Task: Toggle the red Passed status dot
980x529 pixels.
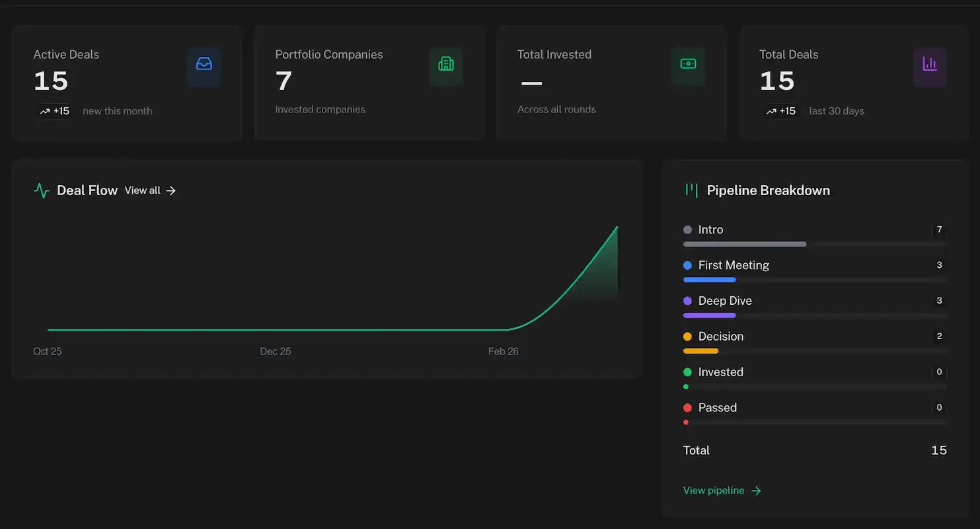Action: pos(687,407)
